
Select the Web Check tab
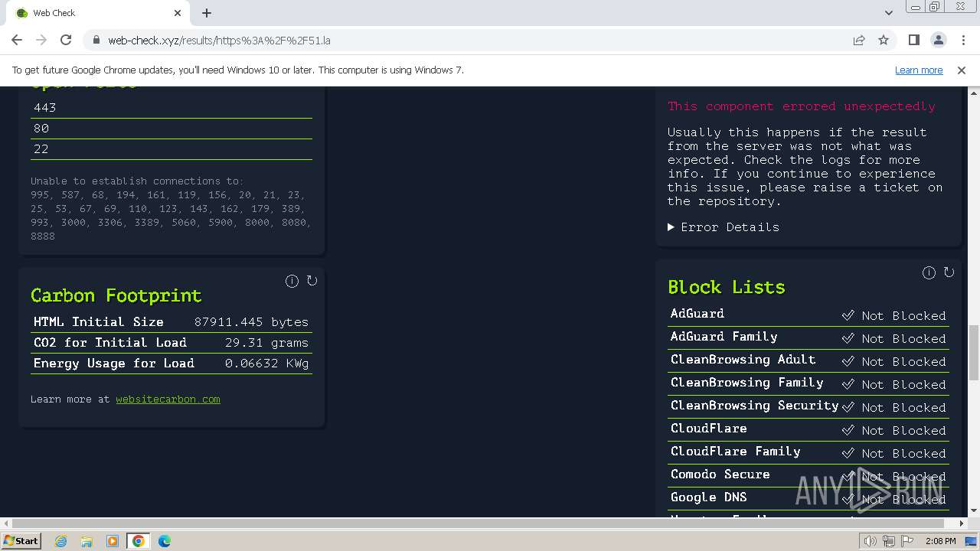tap(99, 13)
